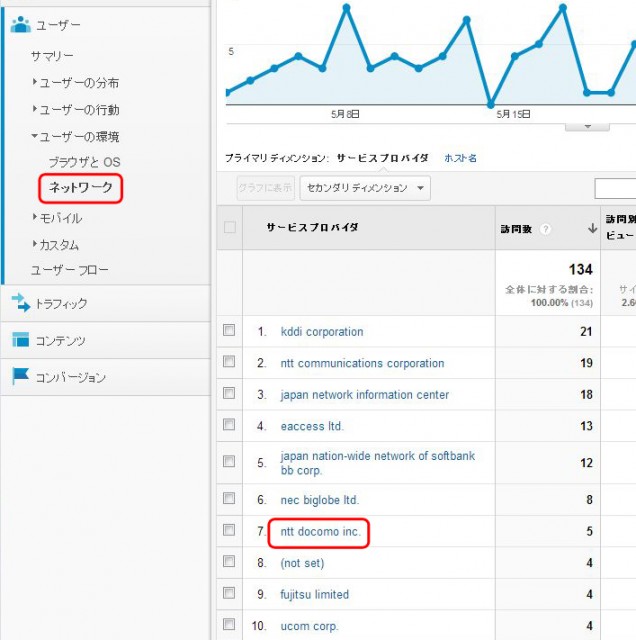Check the eaccess ltd. row checkbox
The width and height of the screenshot is (636, 640).
(x=229, y=425)
